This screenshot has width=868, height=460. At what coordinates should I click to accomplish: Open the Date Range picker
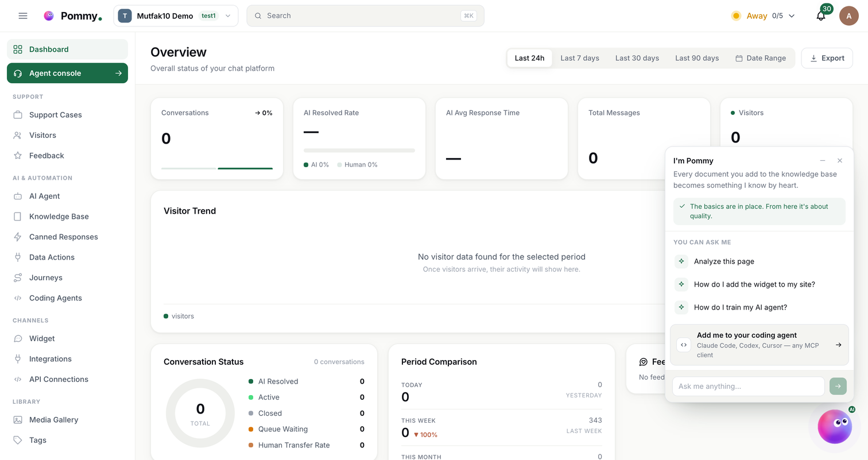[x=761, y=58]
